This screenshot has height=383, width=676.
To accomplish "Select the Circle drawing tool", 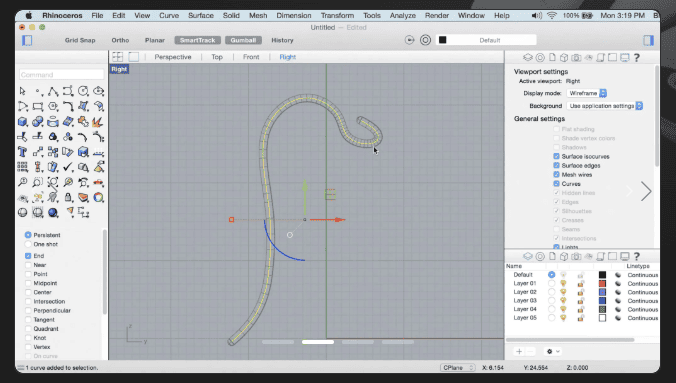I will (83, 91).
